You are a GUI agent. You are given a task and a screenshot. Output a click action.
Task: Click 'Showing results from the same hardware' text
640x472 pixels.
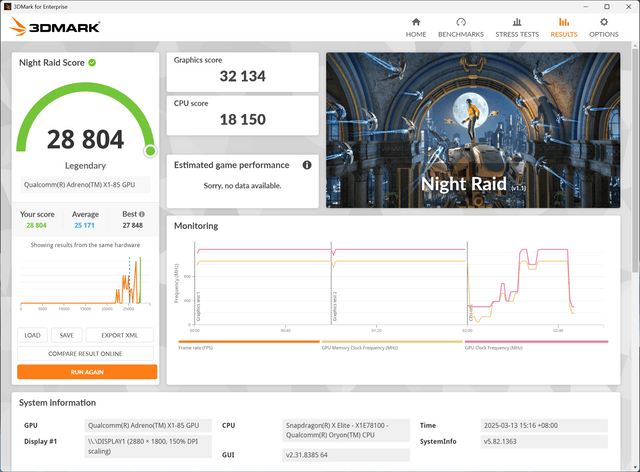click(x=85, y=245)
